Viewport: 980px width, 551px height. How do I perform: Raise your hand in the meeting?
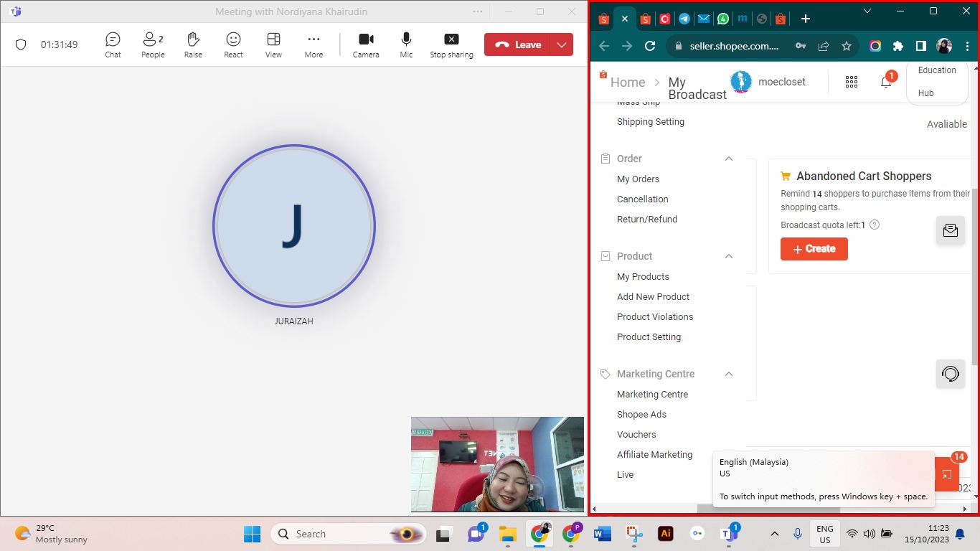[x=193, y=44]
